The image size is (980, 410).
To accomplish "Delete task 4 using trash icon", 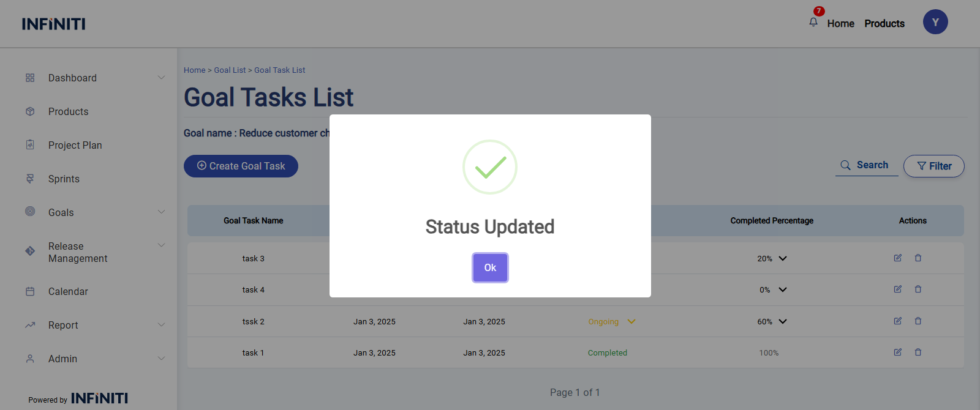I will pos(918,289).
